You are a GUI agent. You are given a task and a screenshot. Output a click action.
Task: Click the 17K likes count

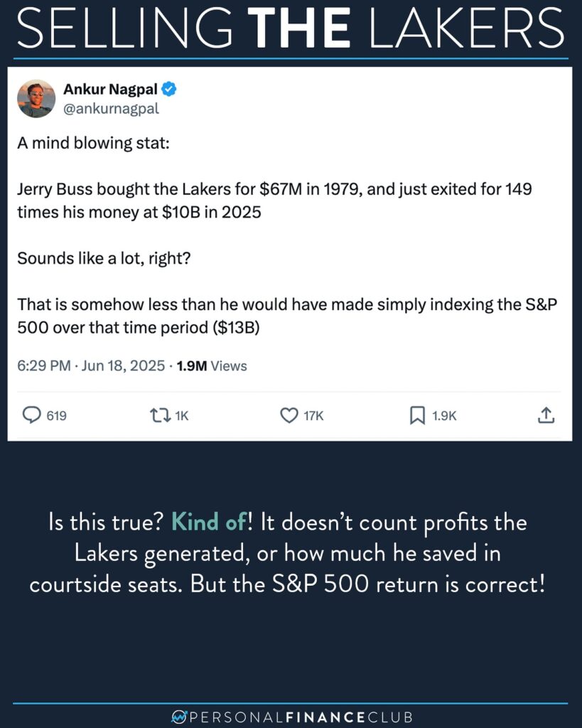314,415
